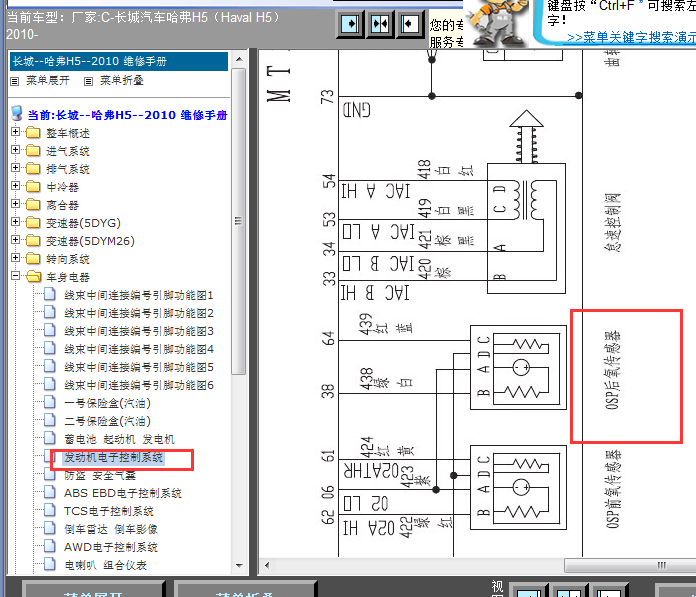The height and width of the screenshot is (597, 696).
Task: Click the show-left-panel arrow icon
Action: 351,24
